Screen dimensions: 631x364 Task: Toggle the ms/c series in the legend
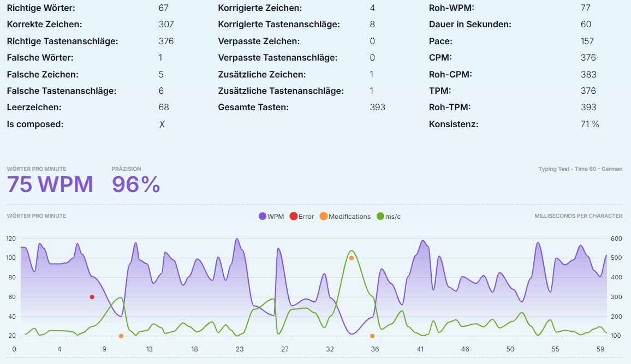click(x=389, y=217)
